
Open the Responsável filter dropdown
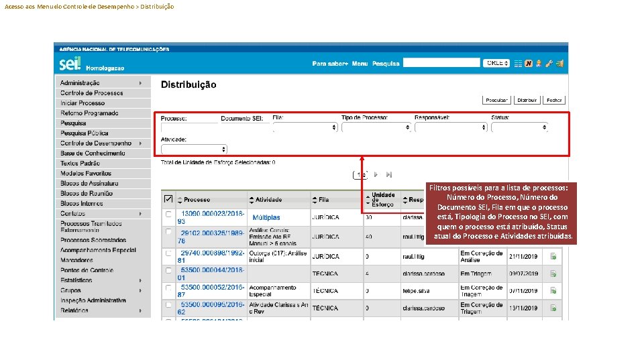tap(451, 127)
